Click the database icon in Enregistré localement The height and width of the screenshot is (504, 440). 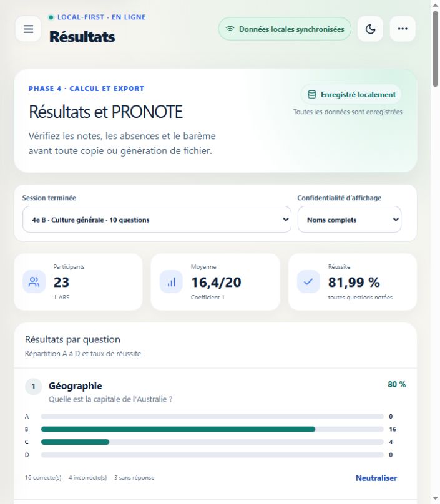tap(311, 95)
